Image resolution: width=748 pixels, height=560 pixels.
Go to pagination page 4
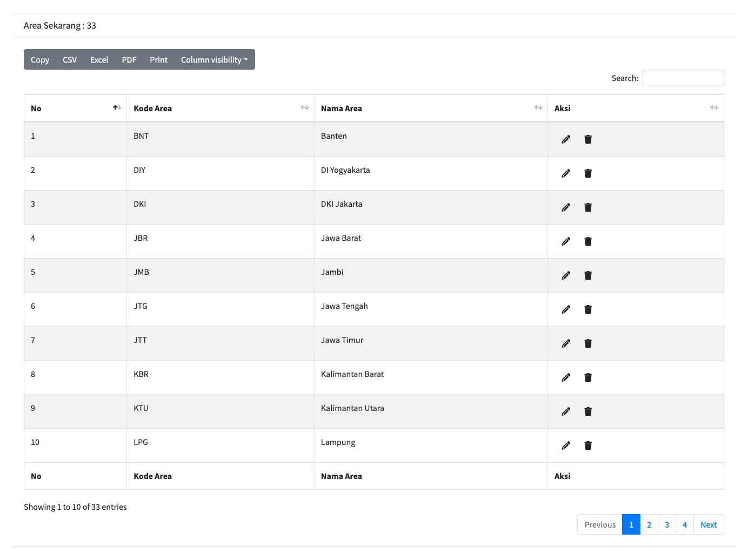click(x=685, y=524)
